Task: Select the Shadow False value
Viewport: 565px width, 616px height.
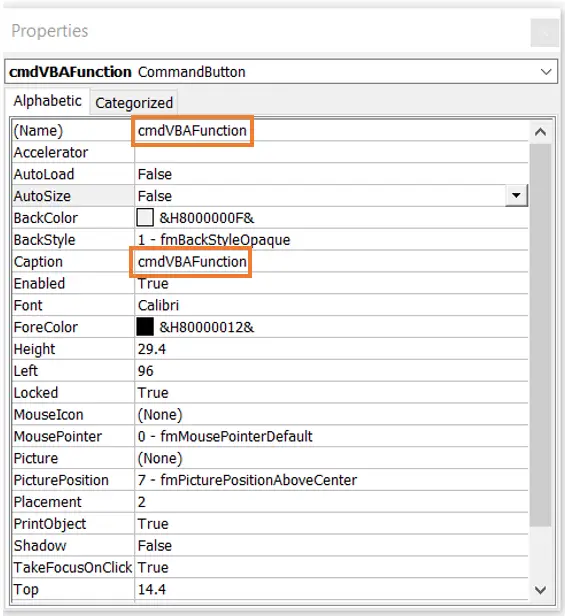Action: coord(155,546)
